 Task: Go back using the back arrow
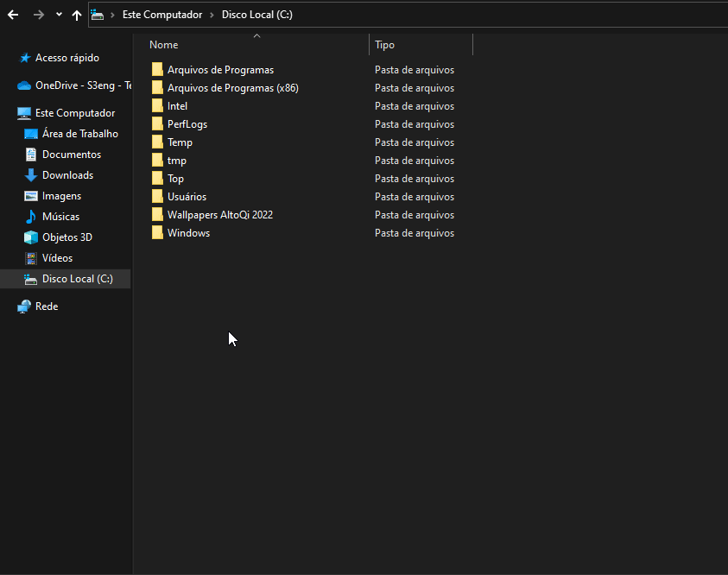13,15
